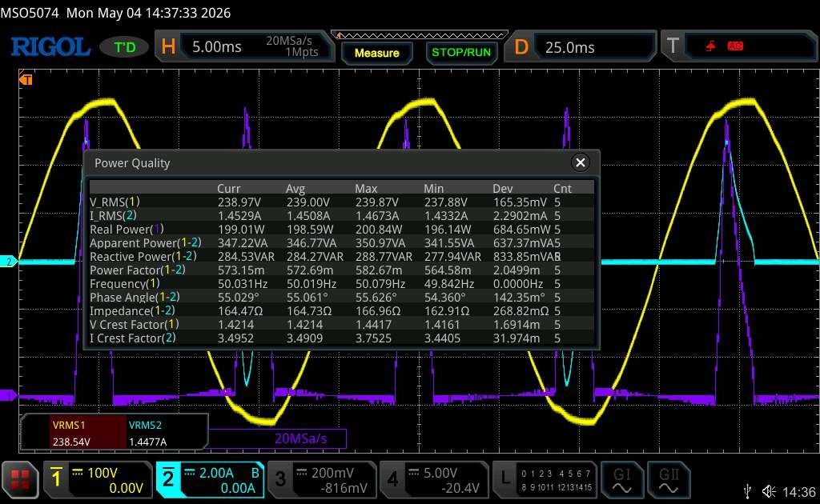The image size is (820, 504).
Task: Click the Apparent Power(1-2) row label
Action: click(x=146, y=242)
